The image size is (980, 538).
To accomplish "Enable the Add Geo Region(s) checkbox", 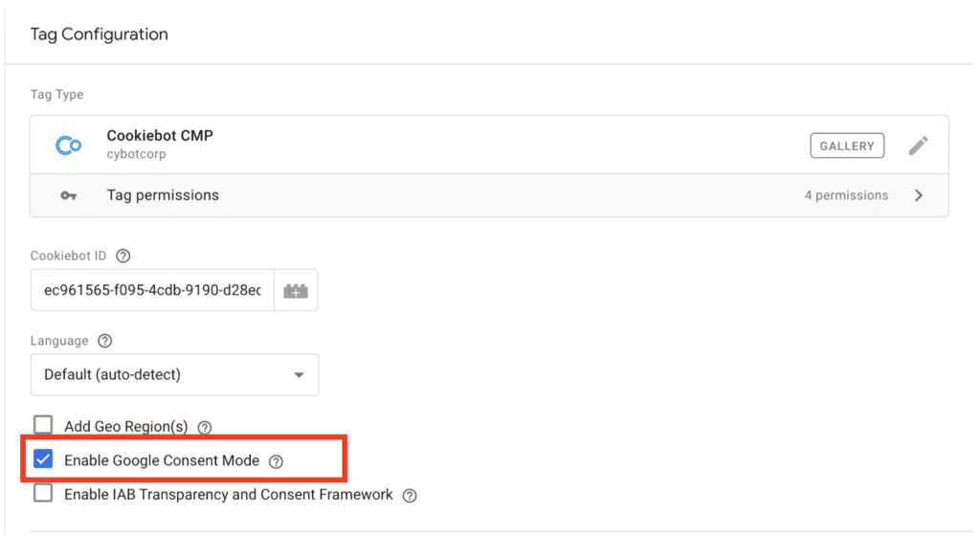I will (43, 426).
